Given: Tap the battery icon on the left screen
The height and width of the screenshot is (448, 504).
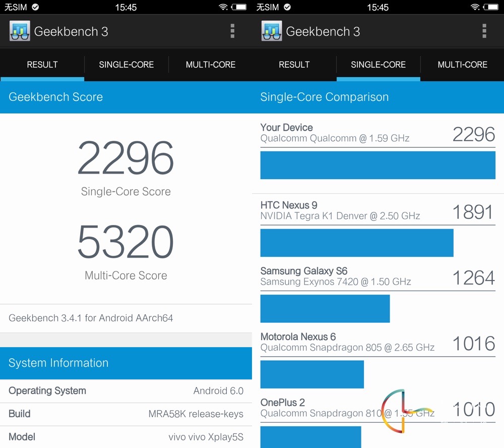Looking at the screenshot, I should (x=239, y=7).
